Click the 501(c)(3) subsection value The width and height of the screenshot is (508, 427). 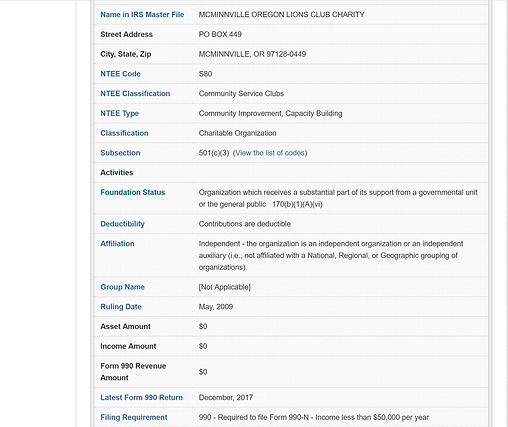[x=214, y=153]
